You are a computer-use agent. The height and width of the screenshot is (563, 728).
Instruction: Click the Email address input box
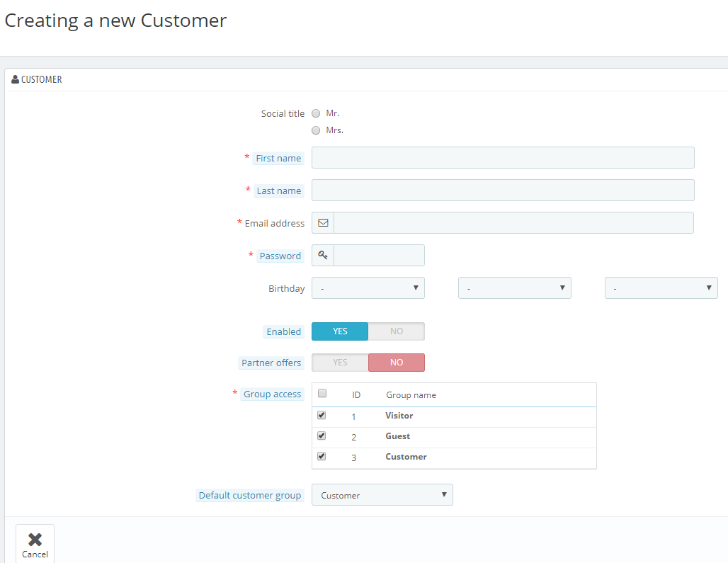[513, 223]
